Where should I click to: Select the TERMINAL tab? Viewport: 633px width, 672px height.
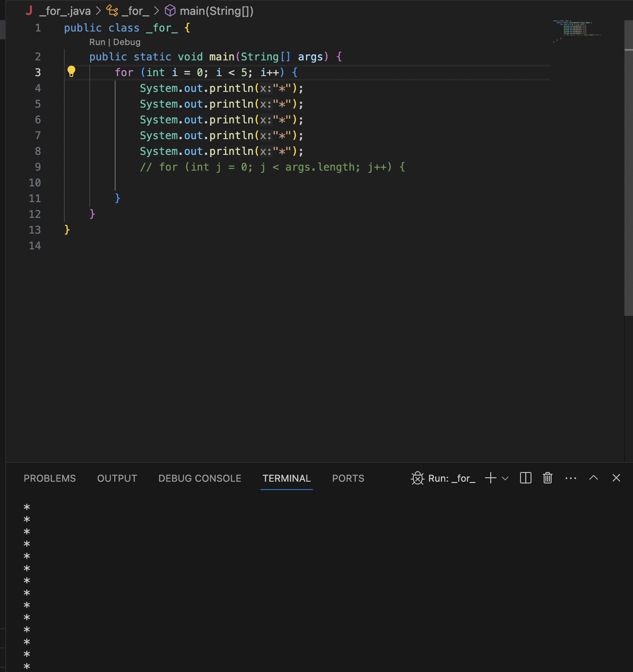click(x=287, y=479)
